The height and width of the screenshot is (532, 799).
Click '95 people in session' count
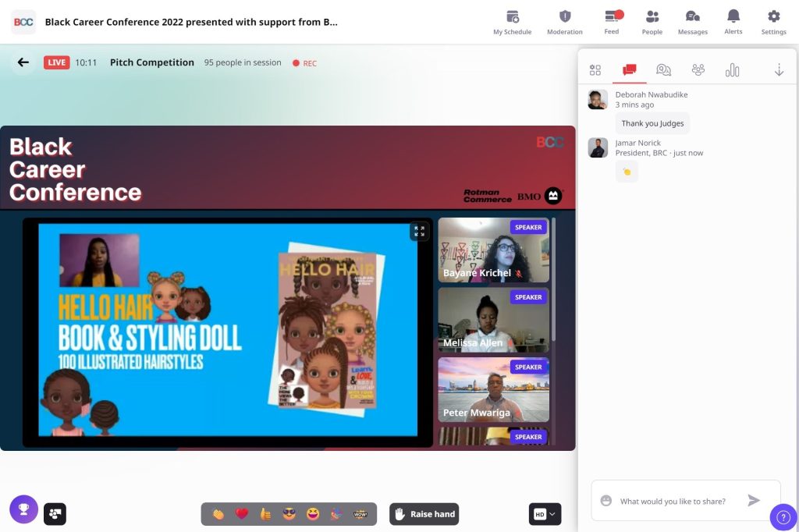click(243, 62)
